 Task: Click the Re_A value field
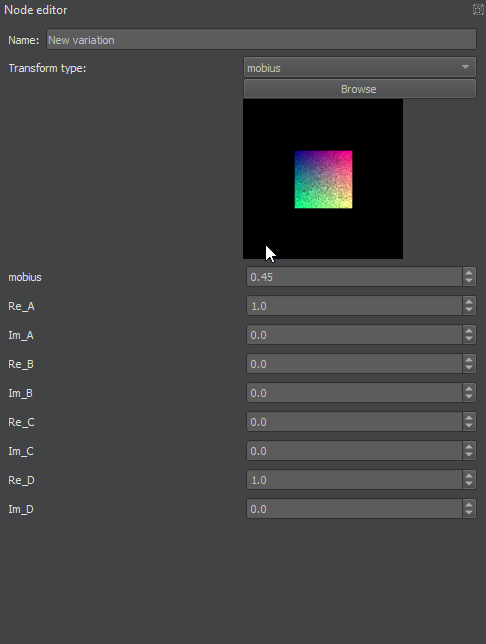tap(354, 306)
